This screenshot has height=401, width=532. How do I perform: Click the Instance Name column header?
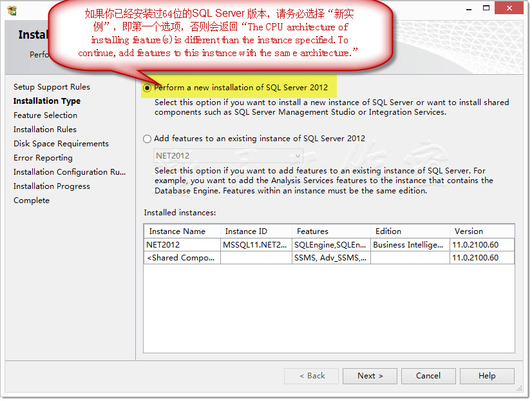[x=182, y=231]
